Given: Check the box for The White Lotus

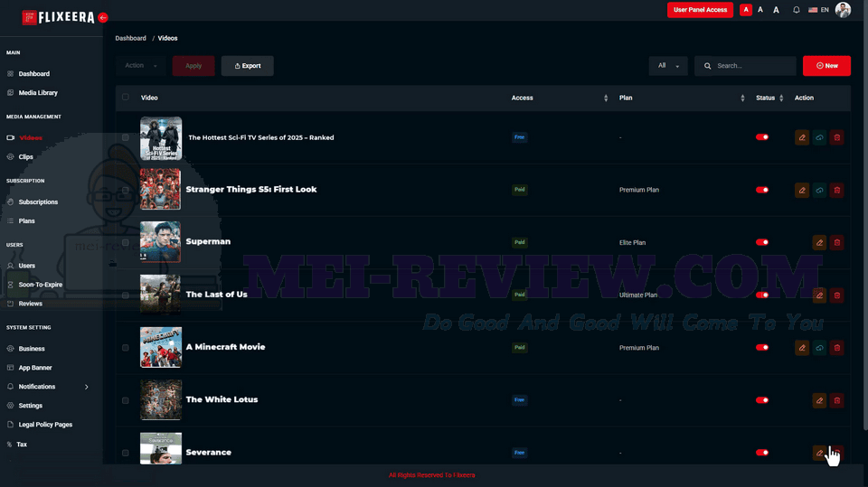Looking at the screenshot, I should (126, 400).
